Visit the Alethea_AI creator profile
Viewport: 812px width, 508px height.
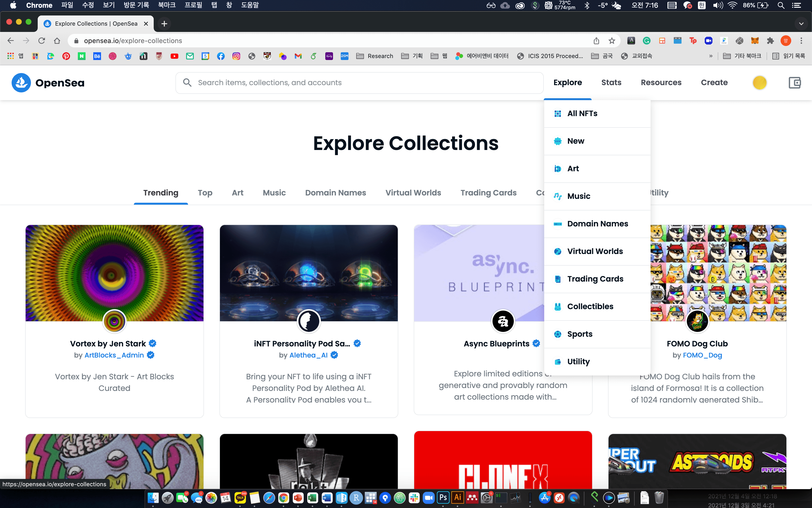pos(308,355)
